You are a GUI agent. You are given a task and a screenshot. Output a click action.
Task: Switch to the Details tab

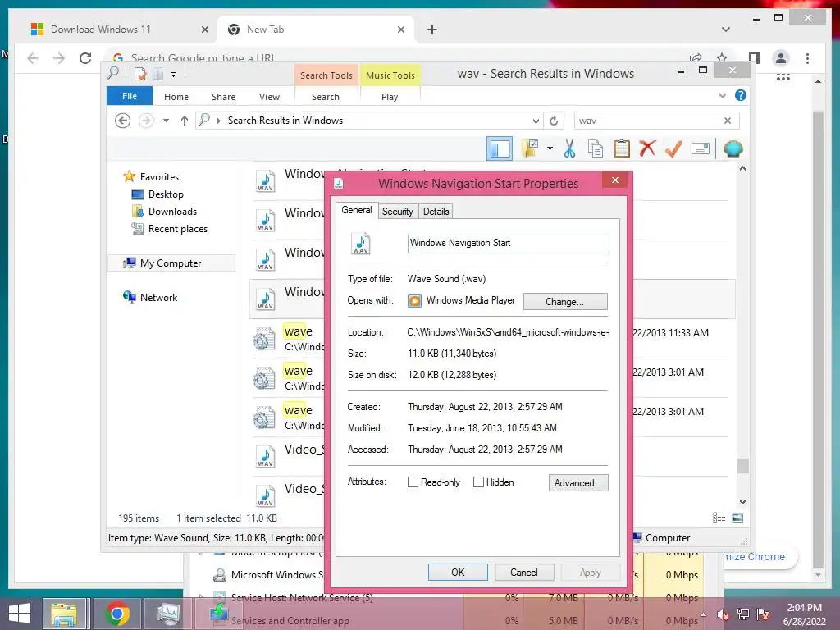pyautogui.click(x=436, y=212)
